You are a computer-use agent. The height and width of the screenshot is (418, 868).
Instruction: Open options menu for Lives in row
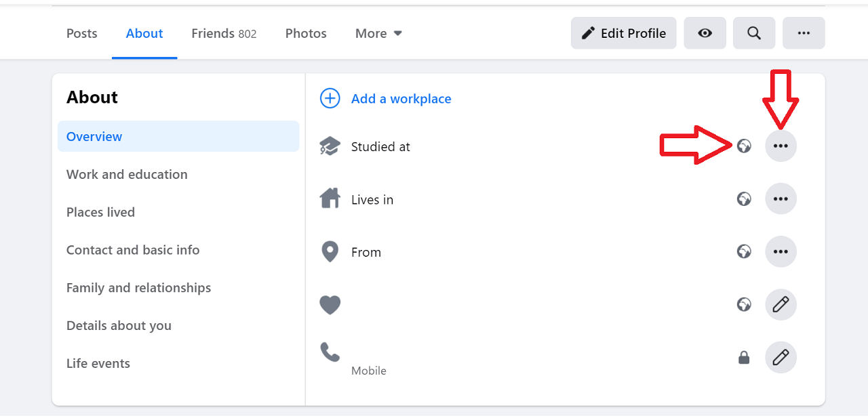(781, 199)
